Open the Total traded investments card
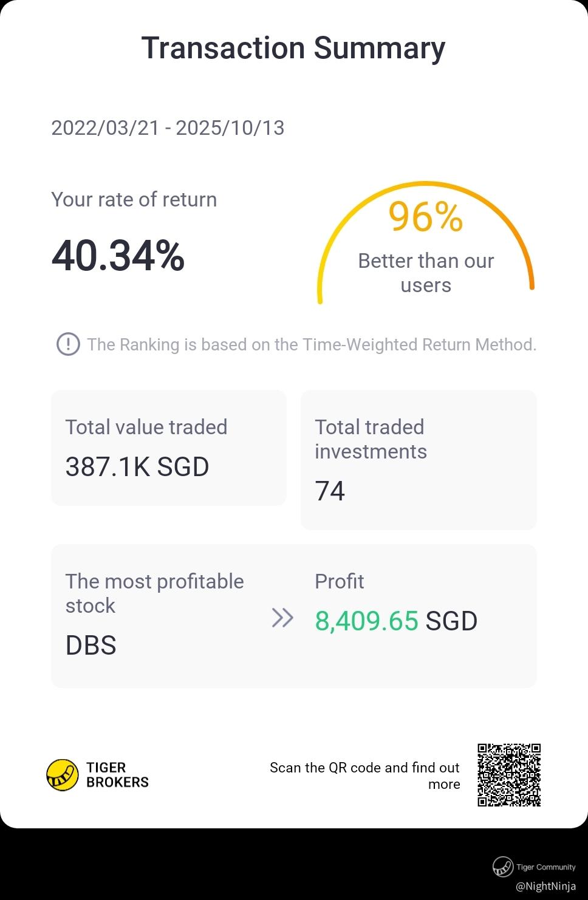The image size is (588, 900). point(419,460)
